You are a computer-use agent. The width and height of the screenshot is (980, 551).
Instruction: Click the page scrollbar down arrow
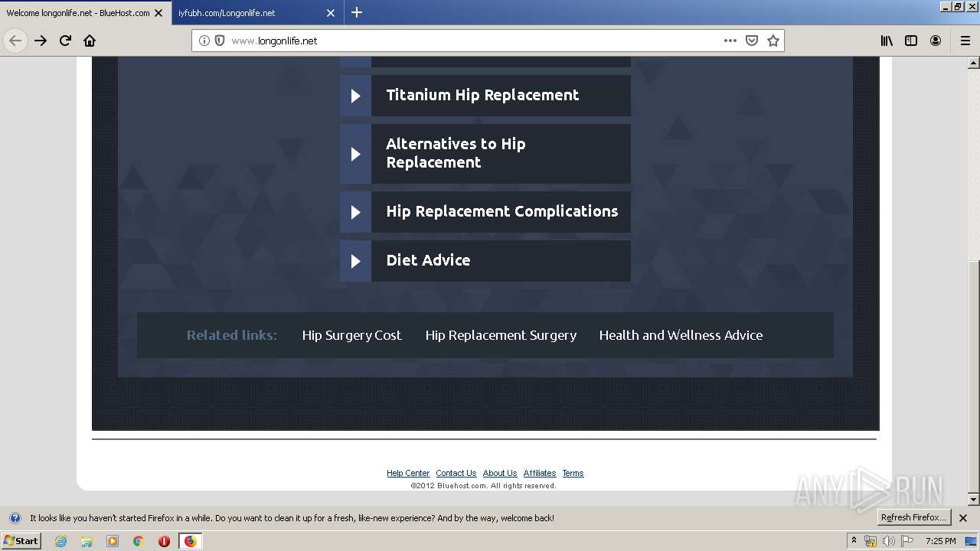[x=974, y=500]
